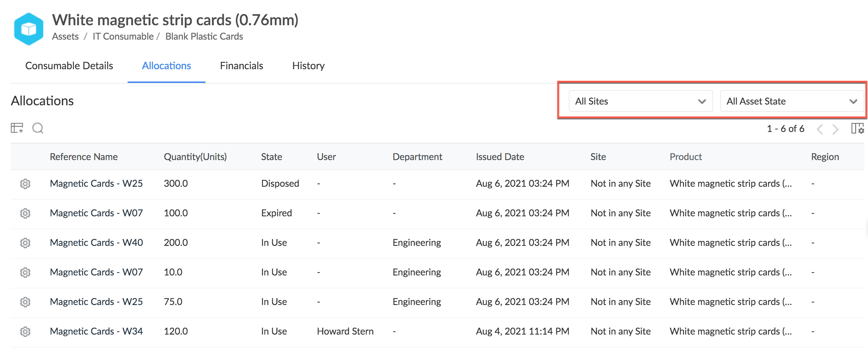Viewport: 868px width, 349px height.
Task: Open gear menu for Magnetic Cards - W40
Action: (x=25, y=243)
